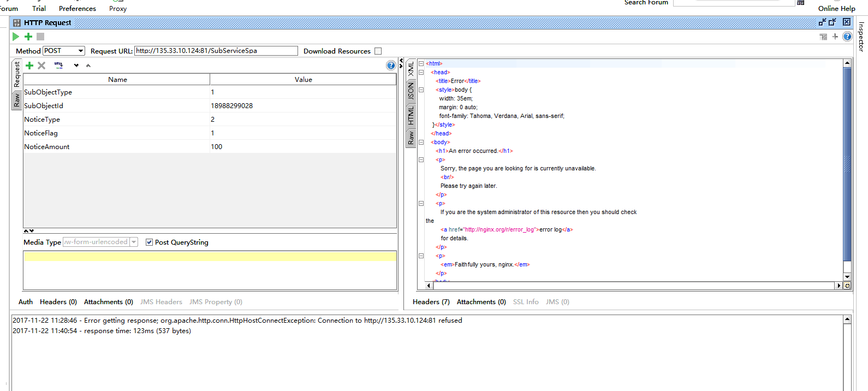The height and width of the screenshot is (391, 868).
Task: Collapse the <html> node
Action: click(421, 63)
